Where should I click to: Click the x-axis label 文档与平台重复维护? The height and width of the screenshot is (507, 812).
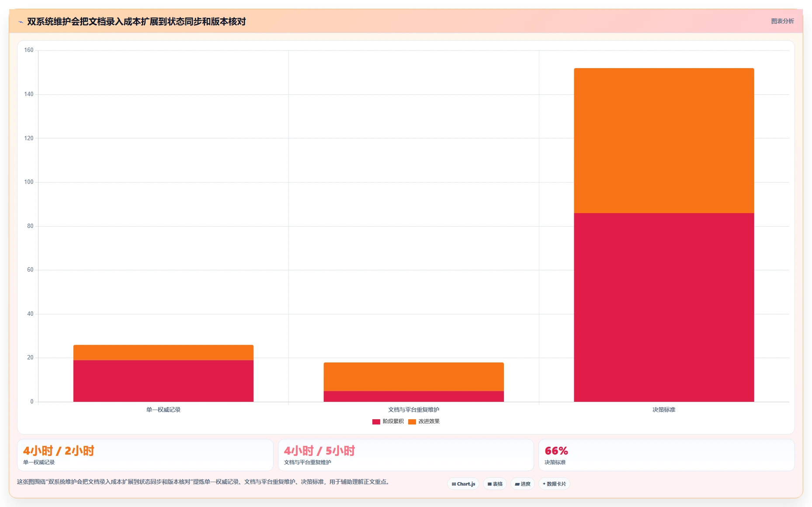click(x=413, y=410)
